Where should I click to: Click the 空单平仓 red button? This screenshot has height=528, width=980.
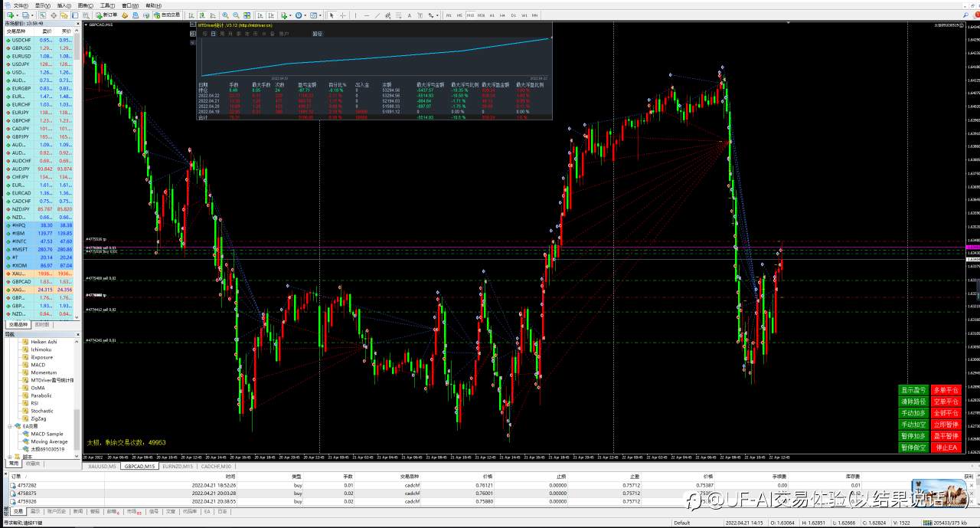(x=947, y=402)
